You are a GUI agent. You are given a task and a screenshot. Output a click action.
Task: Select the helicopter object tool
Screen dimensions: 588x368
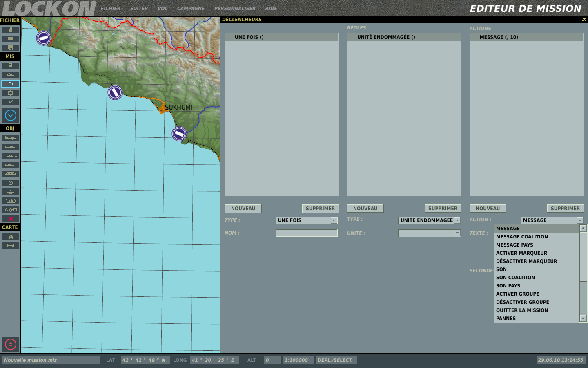[11, 147]
